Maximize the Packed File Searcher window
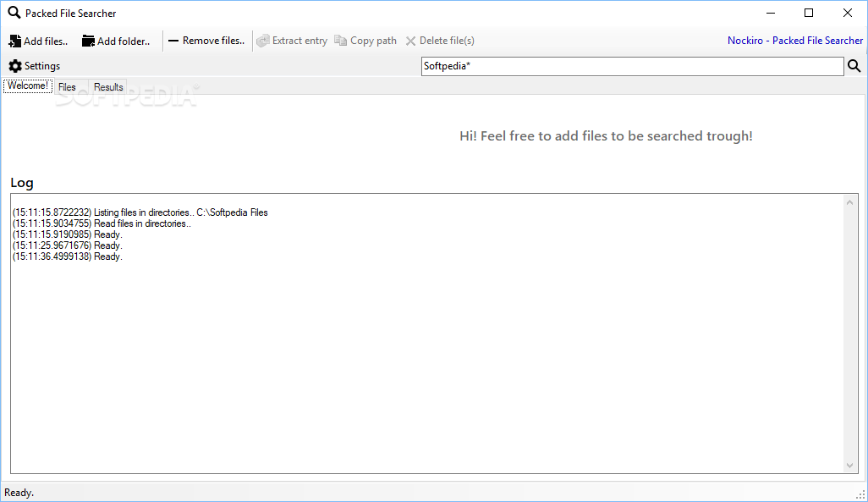 pyautogui.click(x=809, y=13)
